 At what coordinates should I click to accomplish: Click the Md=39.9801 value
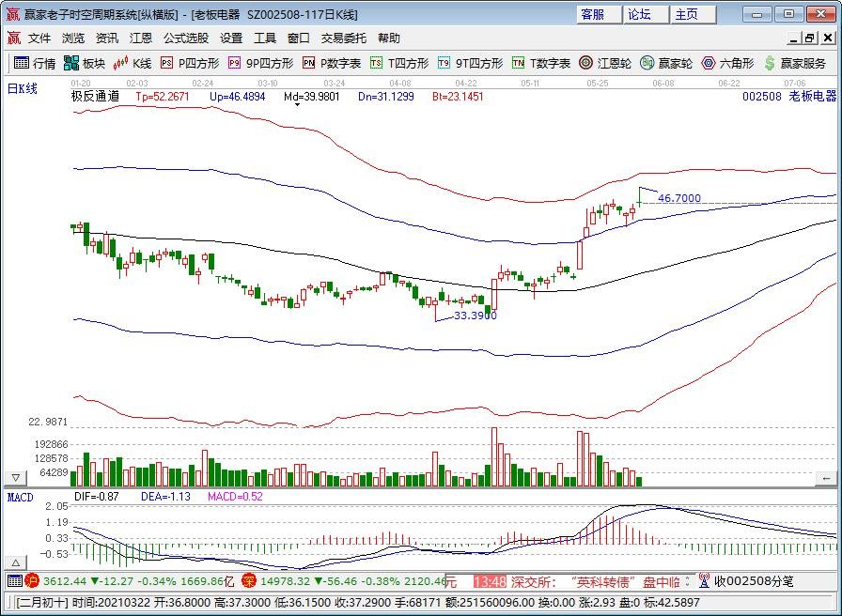click(311, 97)
